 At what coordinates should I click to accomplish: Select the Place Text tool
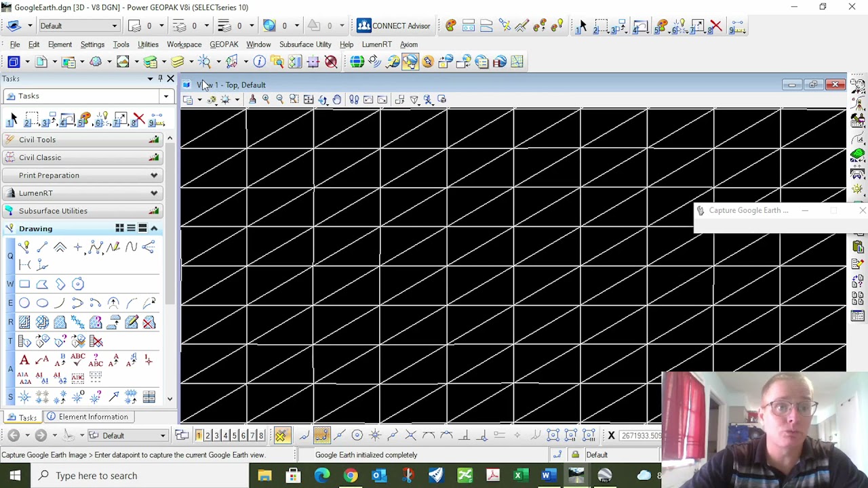click(x=24, y=361)
